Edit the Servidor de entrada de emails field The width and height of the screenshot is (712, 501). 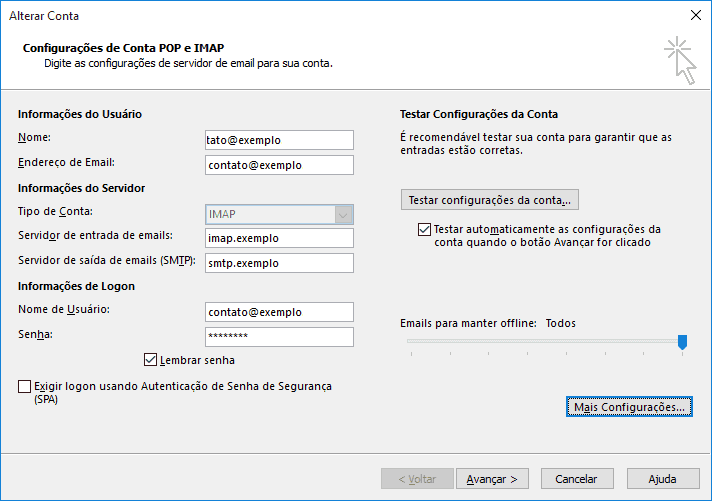279,238
